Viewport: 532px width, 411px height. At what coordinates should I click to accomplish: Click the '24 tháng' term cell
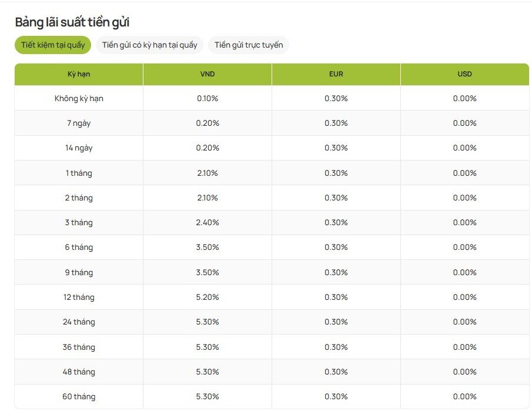tap(79, 322)
